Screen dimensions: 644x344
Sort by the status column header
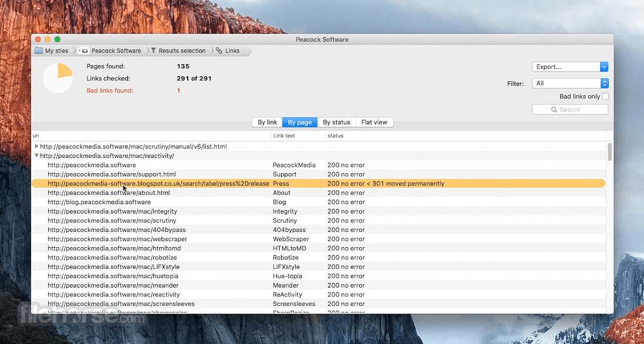coord(465,136)
